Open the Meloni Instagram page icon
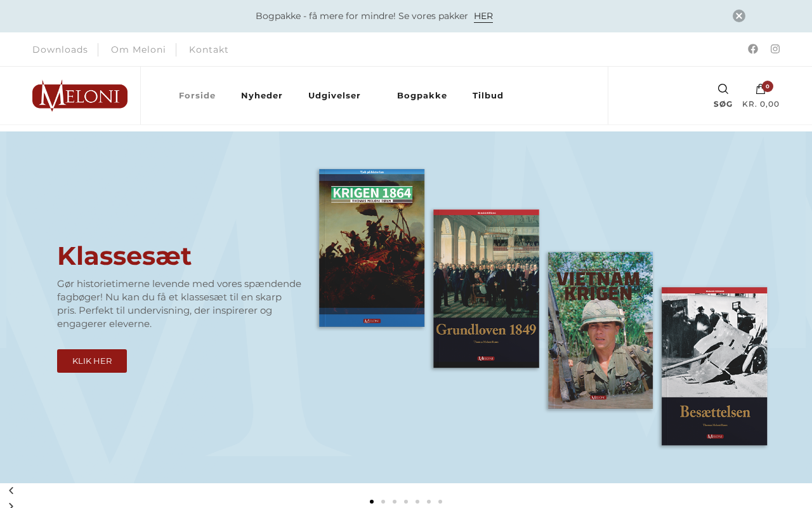 [775, 49]
